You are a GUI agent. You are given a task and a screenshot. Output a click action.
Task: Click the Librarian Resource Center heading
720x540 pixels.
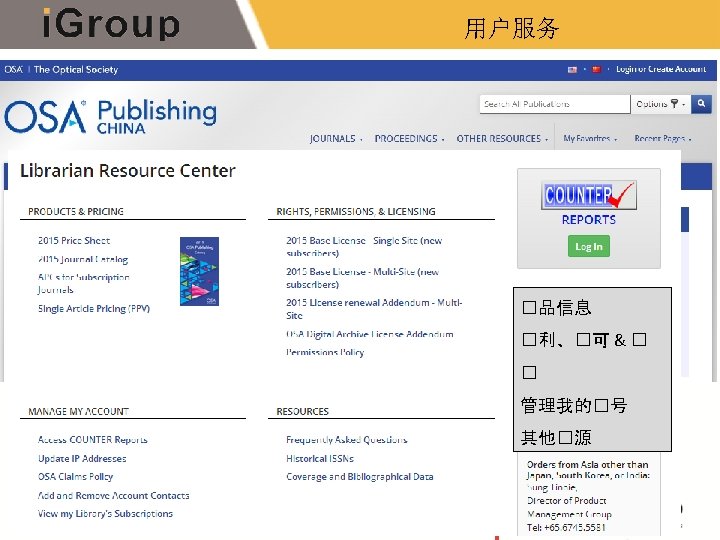128,171
